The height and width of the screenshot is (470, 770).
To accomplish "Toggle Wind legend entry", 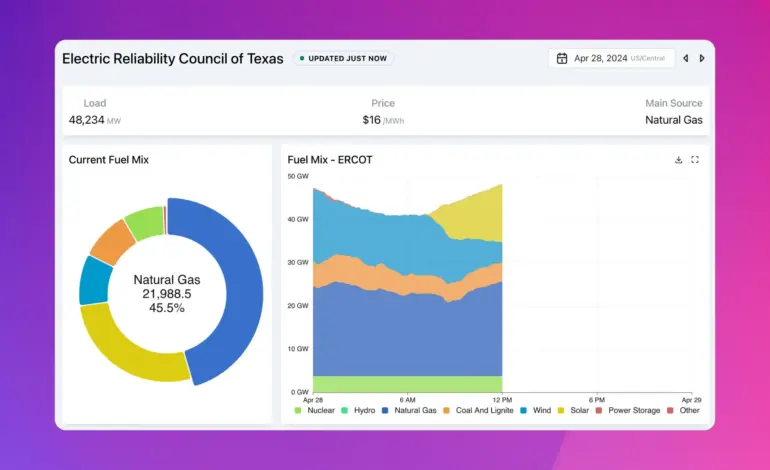I will coord(536,410).
